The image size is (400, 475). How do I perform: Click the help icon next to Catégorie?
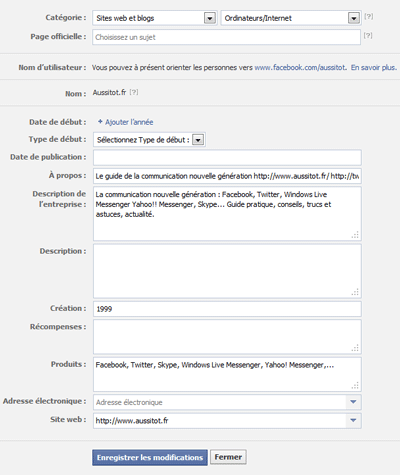coord(368,16)
